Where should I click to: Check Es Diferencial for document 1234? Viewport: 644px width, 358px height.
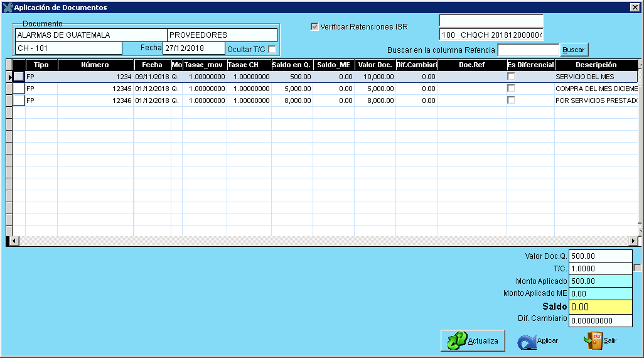tap(511, 77)
